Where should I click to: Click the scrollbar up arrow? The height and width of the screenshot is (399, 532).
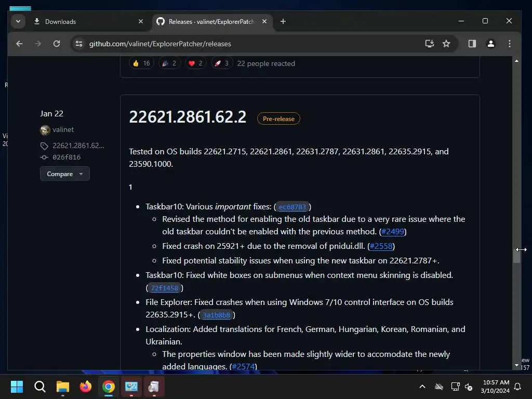[x=516, y=61]
